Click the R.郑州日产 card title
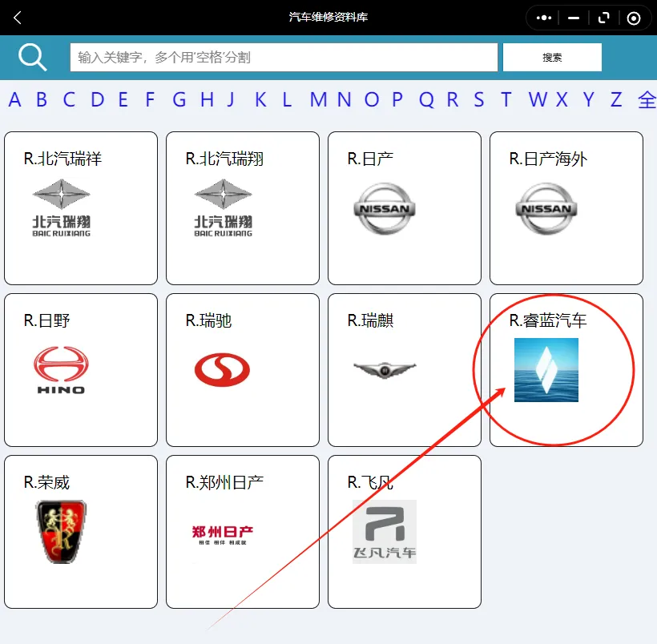This screenshot has height=644, width=657. (224, 483)
